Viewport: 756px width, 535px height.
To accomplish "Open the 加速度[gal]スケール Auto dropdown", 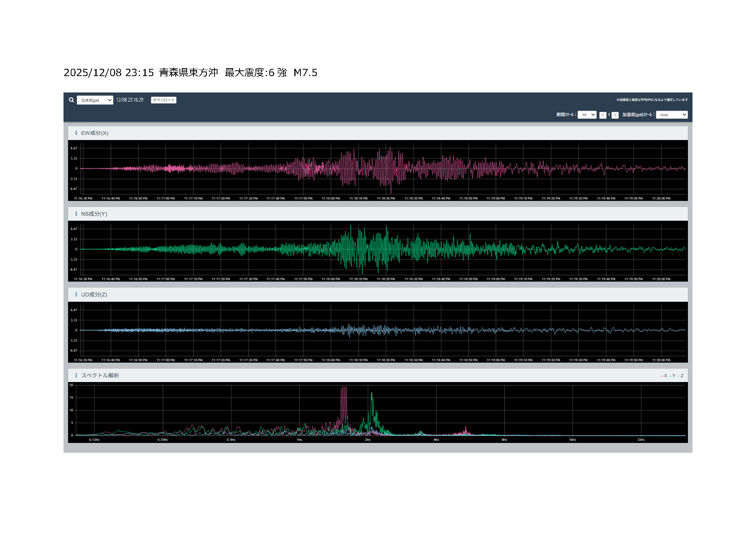I will (x=672, y=115).
